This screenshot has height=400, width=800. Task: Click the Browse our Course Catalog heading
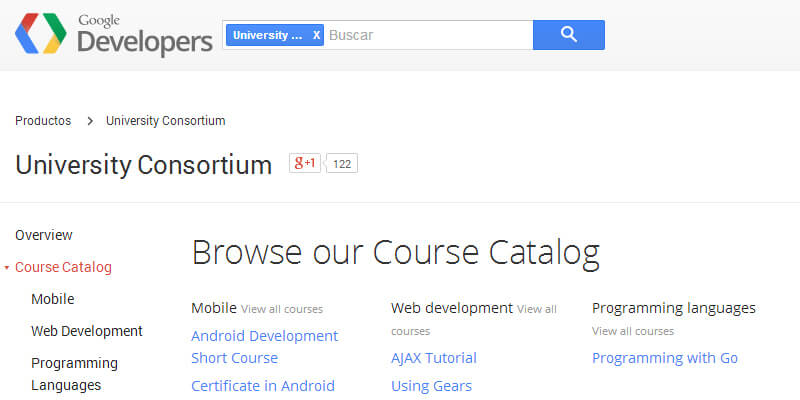tap(395, 253)
